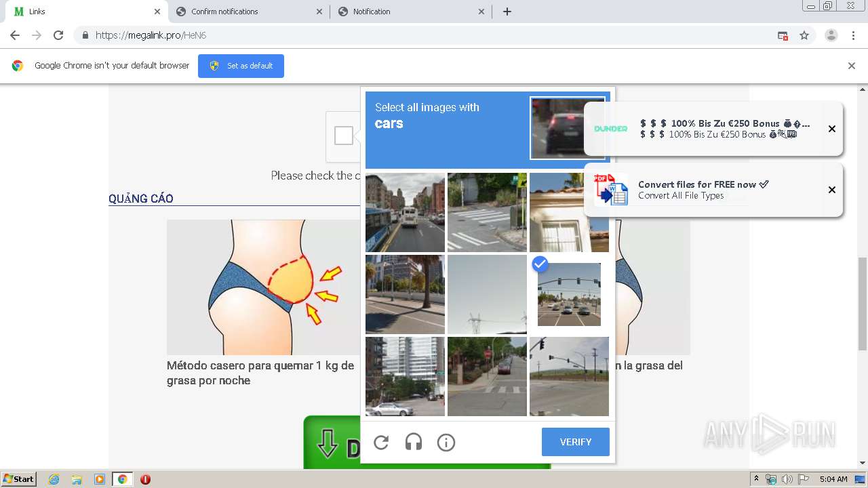The height and width of the screenshot is (488, 868).
Task: Click the Dunder logo icon
Action: (x=611, y=129)
